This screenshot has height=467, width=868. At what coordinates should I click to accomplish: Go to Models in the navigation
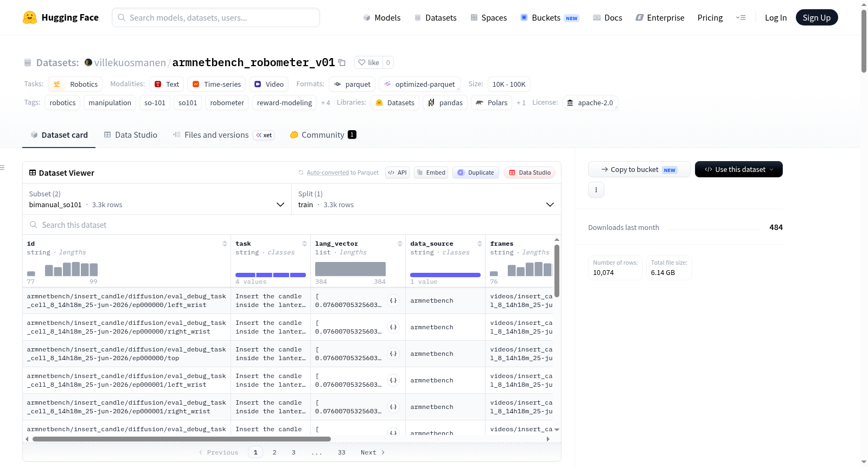pos(381,17)
